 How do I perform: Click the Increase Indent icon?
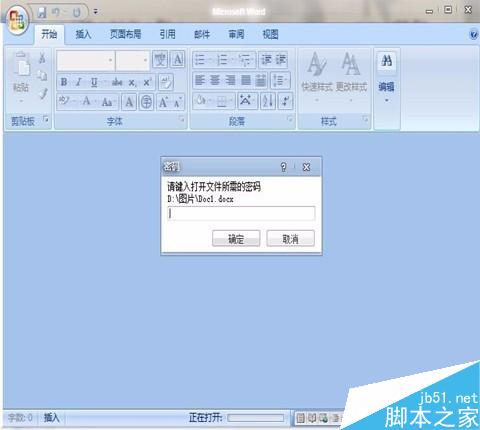click(281, 59)
